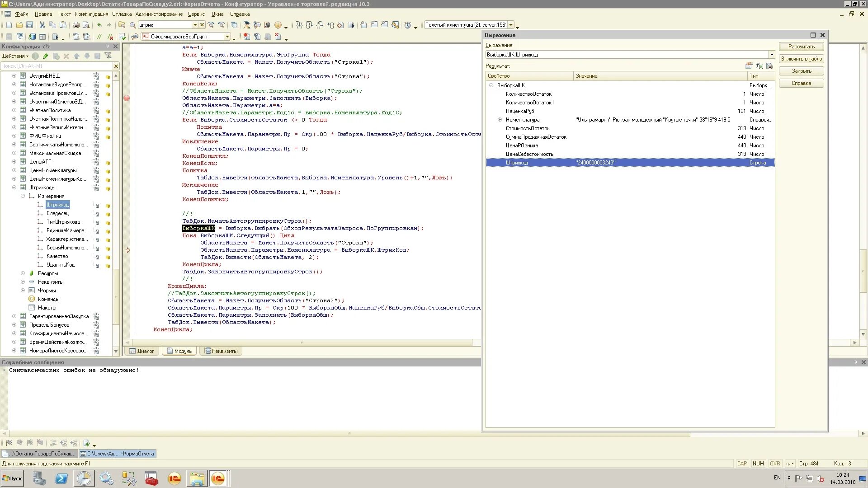Switch to the Реквизиты tab

[x=221, y=351]
